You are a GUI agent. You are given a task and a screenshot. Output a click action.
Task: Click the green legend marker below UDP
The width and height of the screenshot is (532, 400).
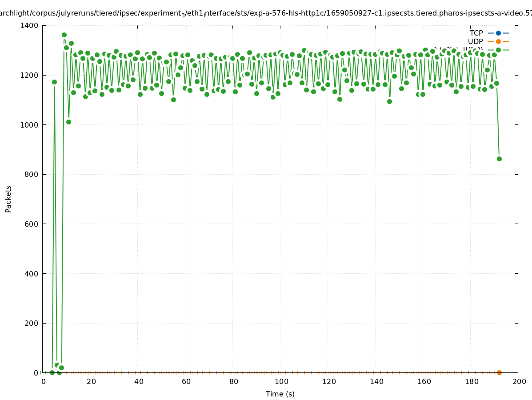[x=498, y=50]
